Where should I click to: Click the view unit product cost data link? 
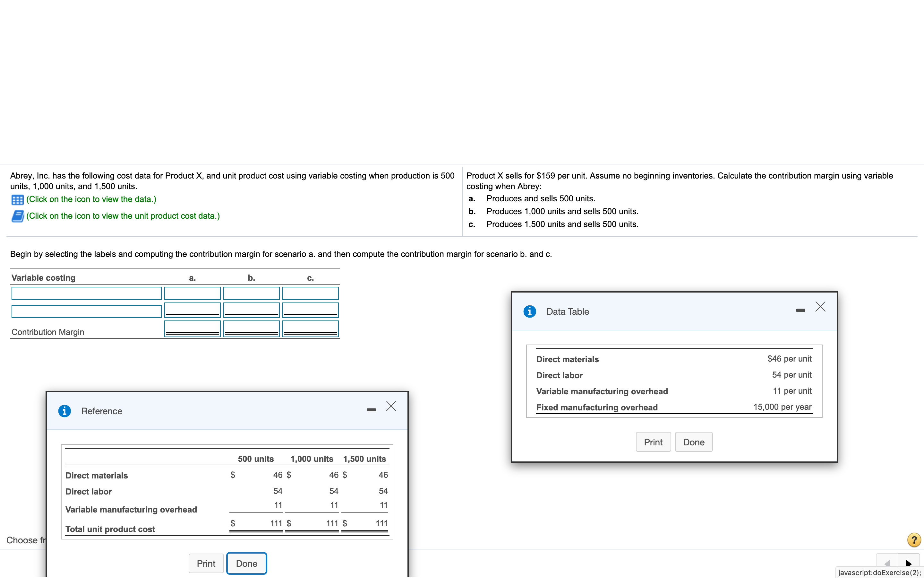point(123,216)
